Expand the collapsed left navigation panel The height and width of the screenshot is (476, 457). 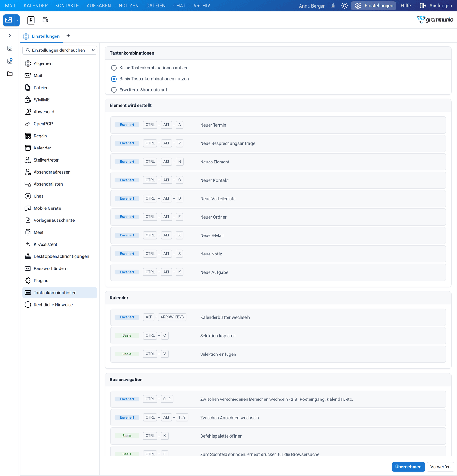10,36
